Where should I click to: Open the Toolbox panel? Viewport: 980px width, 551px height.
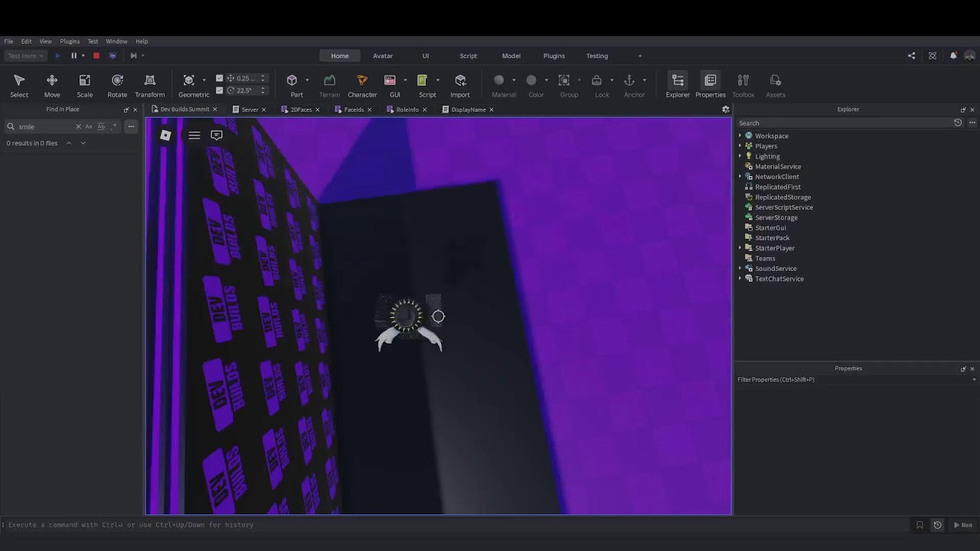click(x=743, y=85)
